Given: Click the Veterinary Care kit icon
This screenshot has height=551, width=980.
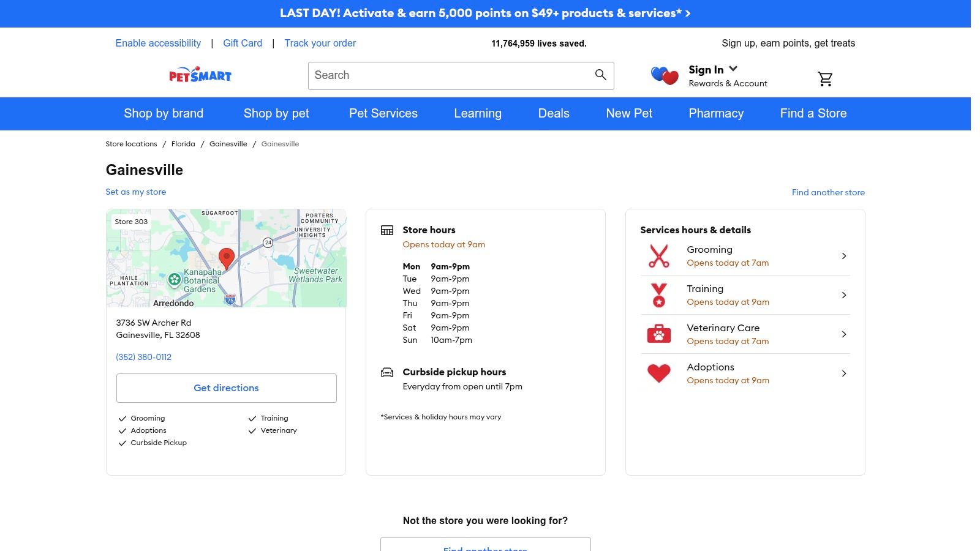Looking at the screenshot, I should 659,334.
